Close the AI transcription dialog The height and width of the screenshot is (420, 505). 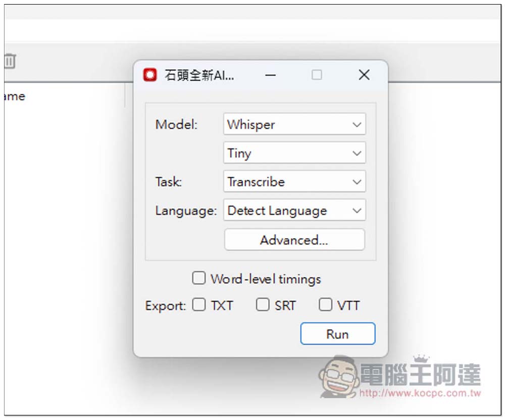[x=364, y=75]
